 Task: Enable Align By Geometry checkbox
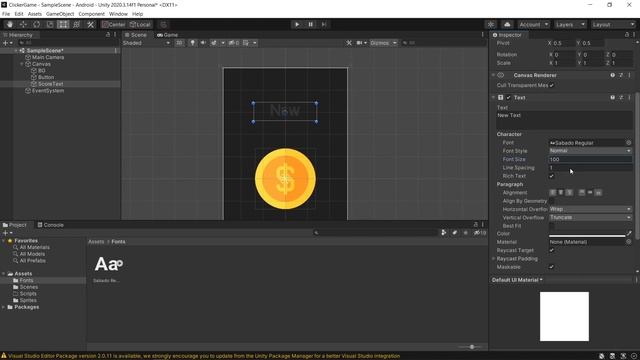coord(552,201)
